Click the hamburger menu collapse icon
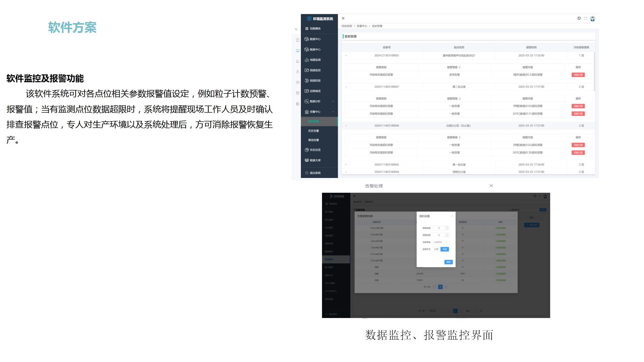This screenshot has width=644, height=362. click(x=343, y=18)
